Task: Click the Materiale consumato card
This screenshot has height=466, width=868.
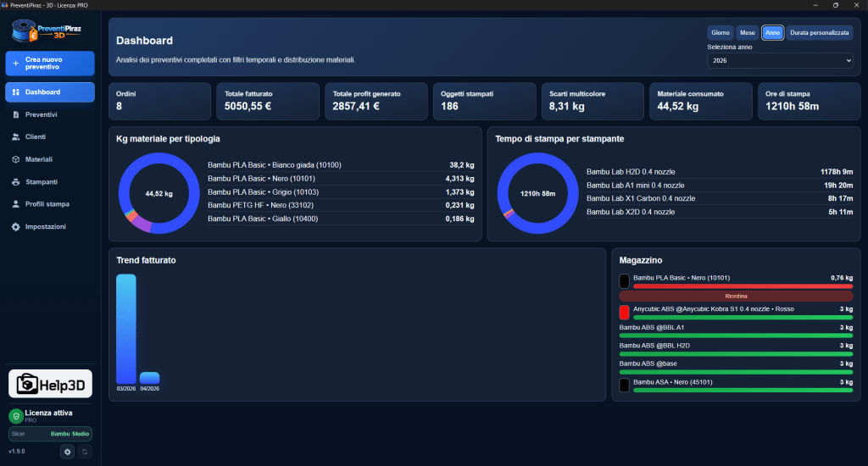Action: [x=701, y=102]
